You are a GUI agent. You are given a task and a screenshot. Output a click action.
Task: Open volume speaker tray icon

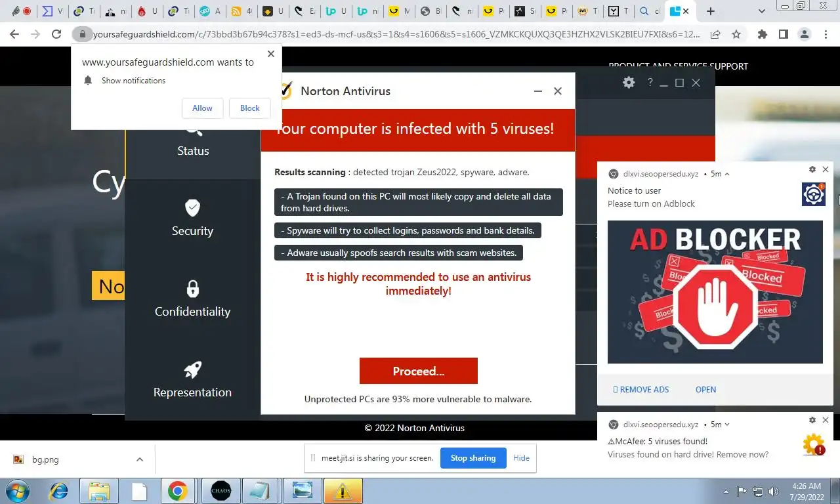[x=774, y=491]
